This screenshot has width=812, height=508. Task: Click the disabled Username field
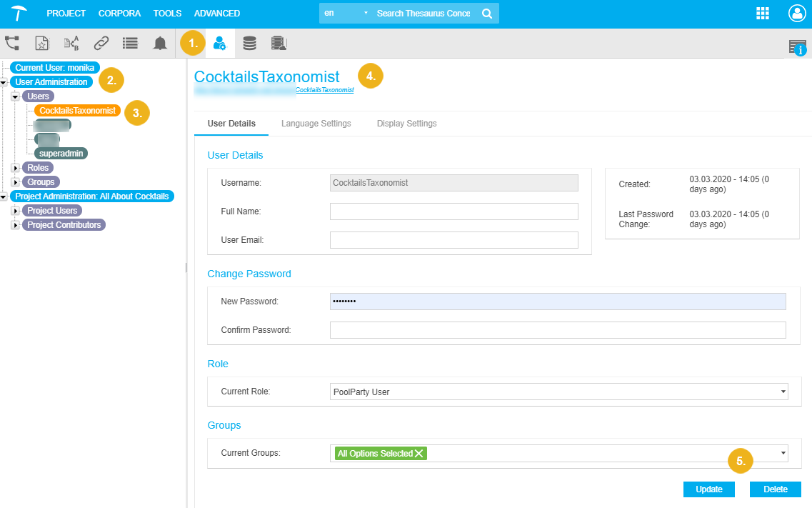tap(454, 183)
